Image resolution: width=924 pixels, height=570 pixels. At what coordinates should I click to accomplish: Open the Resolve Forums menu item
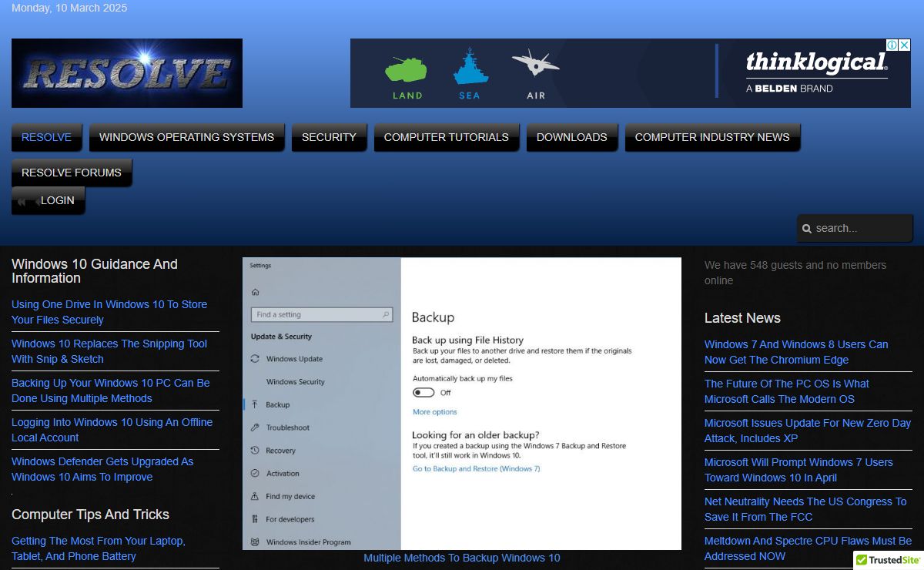click(x=72, y=173)
